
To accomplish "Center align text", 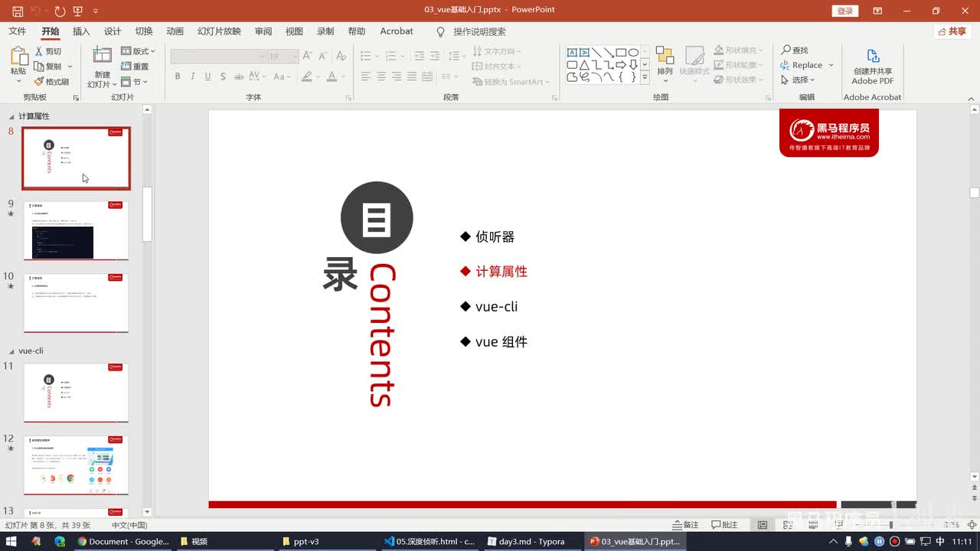I will click(381, 77).
